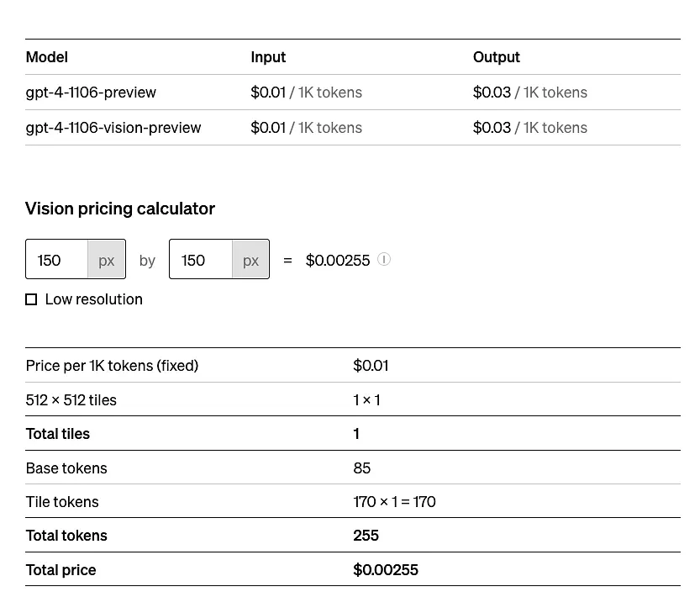700x613 pixels.
Task: Click the vision-preview output price $0.03
Action: 492,127
